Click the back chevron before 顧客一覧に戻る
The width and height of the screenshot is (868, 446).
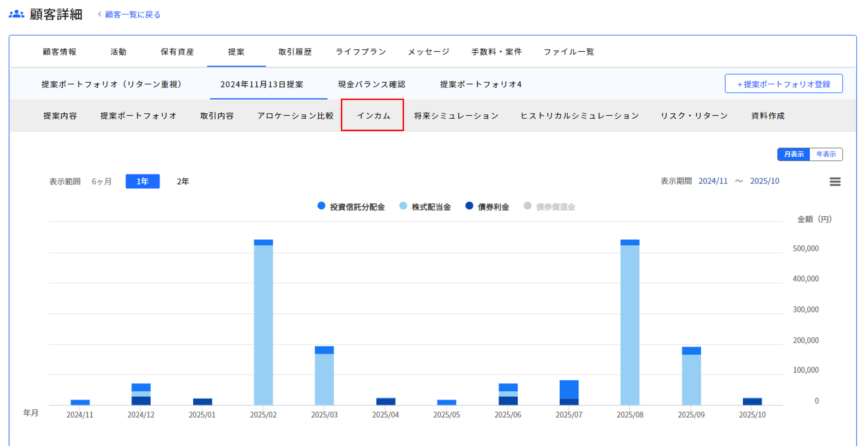[99, 14]
